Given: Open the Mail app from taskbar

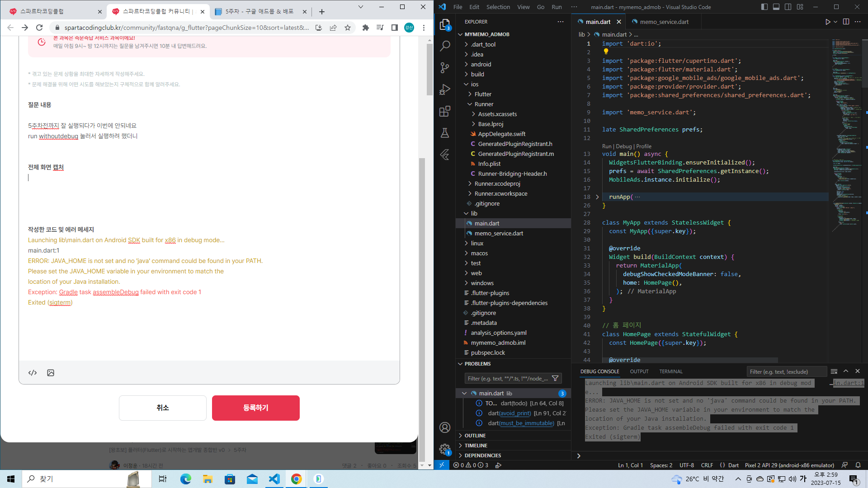Looking at the screenshot, I should pyautogui.click(x=252, y=479).
